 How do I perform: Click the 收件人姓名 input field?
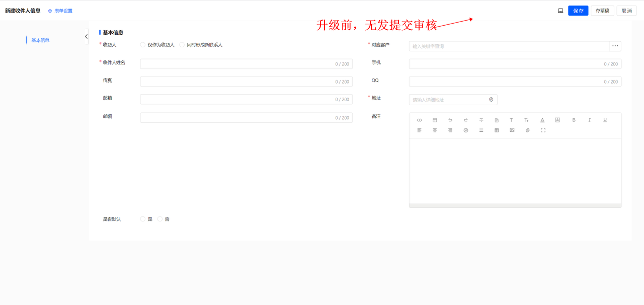point(236,64)
